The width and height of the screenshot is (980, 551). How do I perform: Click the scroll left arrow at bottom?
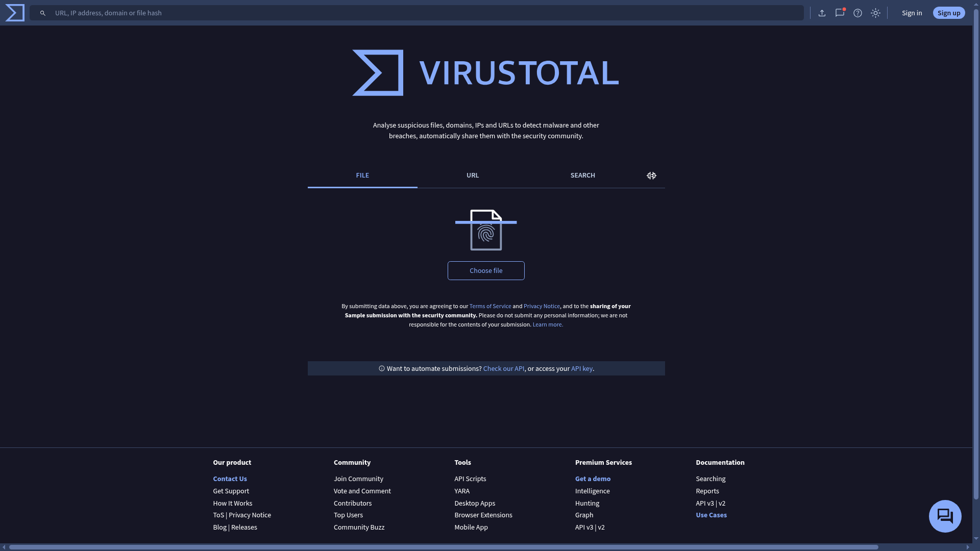coord(4,547)
